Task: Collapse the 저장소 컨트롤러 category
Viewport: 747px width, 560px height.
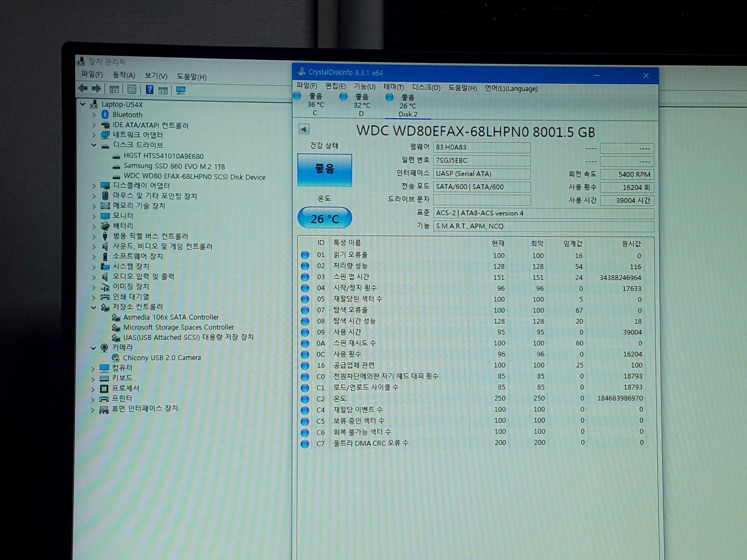Action: point(94,307)
